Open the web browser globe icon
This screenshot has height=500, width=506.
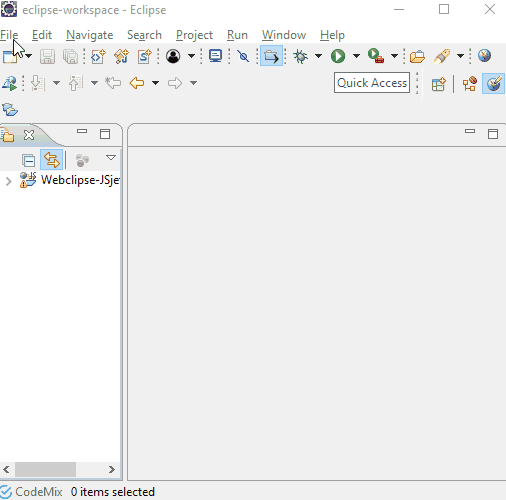coord(484,56)
